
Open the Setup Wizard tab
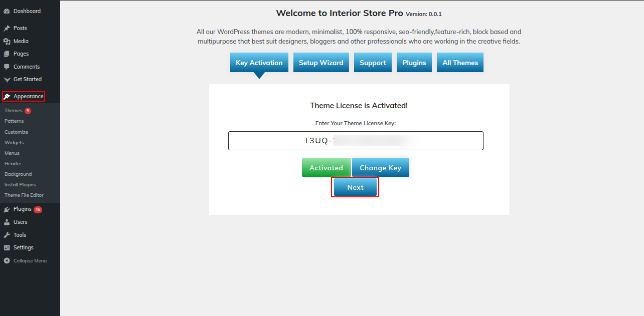[321, 63]
